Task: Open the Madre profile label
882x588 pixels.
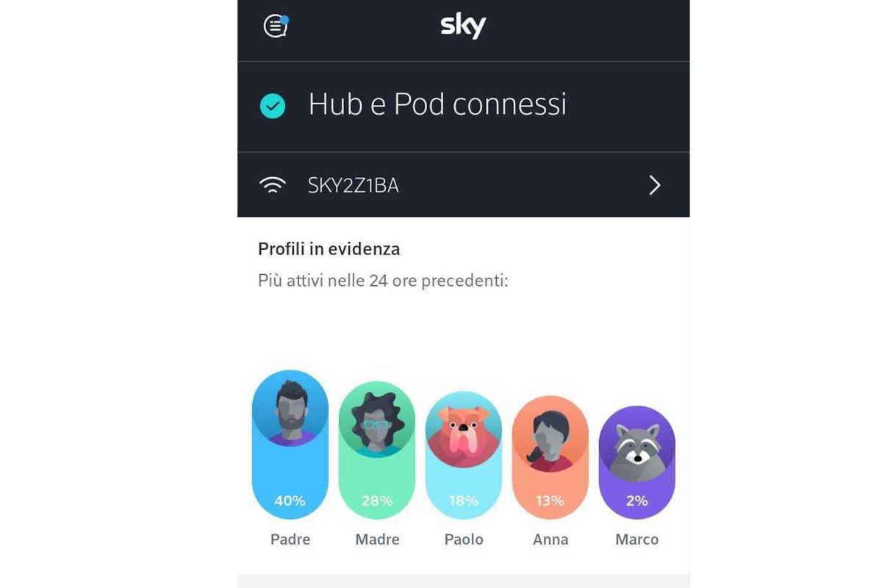Action: tap(377, 539)
